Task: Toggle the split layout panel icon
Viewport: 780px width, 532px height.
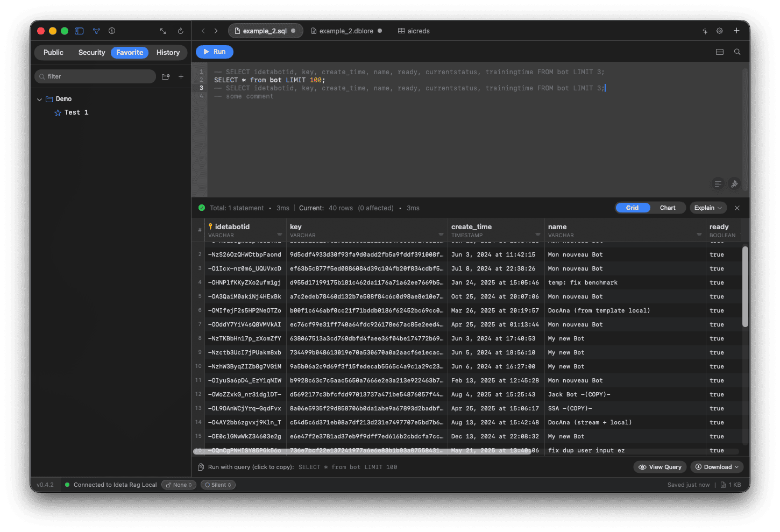Action: click(720, 52)
